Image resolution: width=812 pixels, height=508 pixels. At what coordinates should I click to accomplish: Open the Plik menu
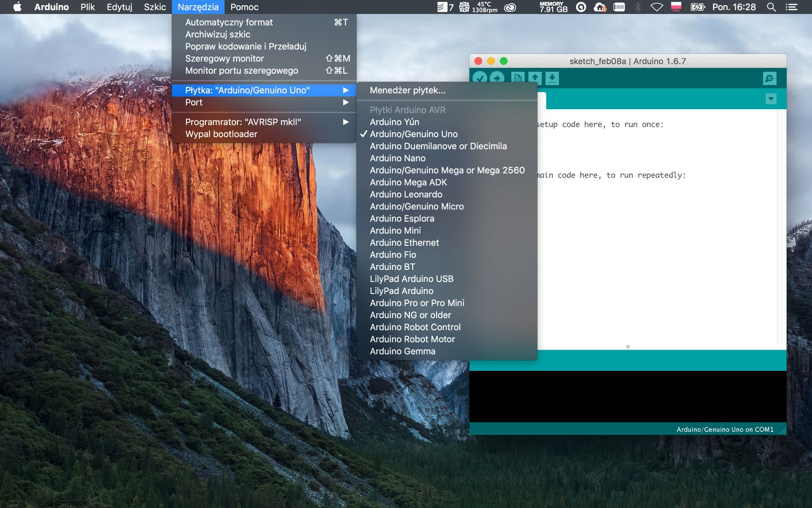(88, 7)
